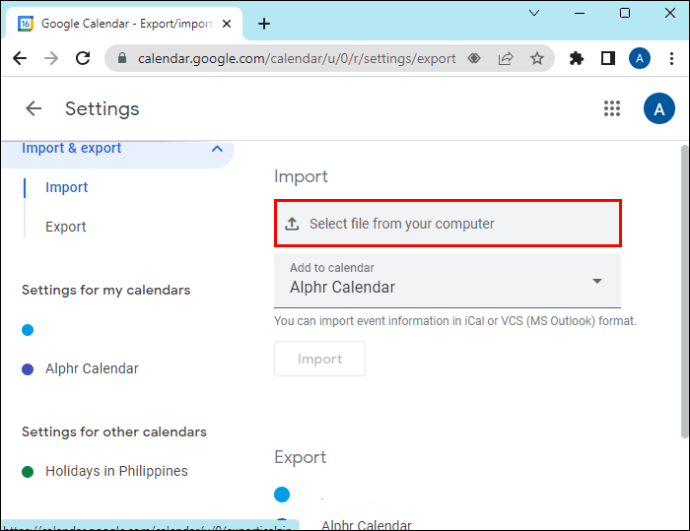
Task: Go back using the browser back arrow
Action: (x=20, y=58)
